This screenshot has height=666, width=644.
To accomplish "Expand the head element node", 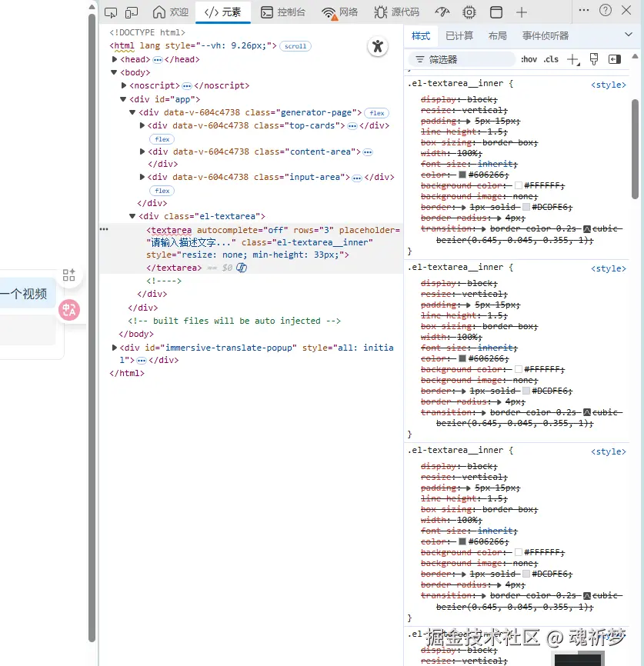I will (x=115, y=59).
